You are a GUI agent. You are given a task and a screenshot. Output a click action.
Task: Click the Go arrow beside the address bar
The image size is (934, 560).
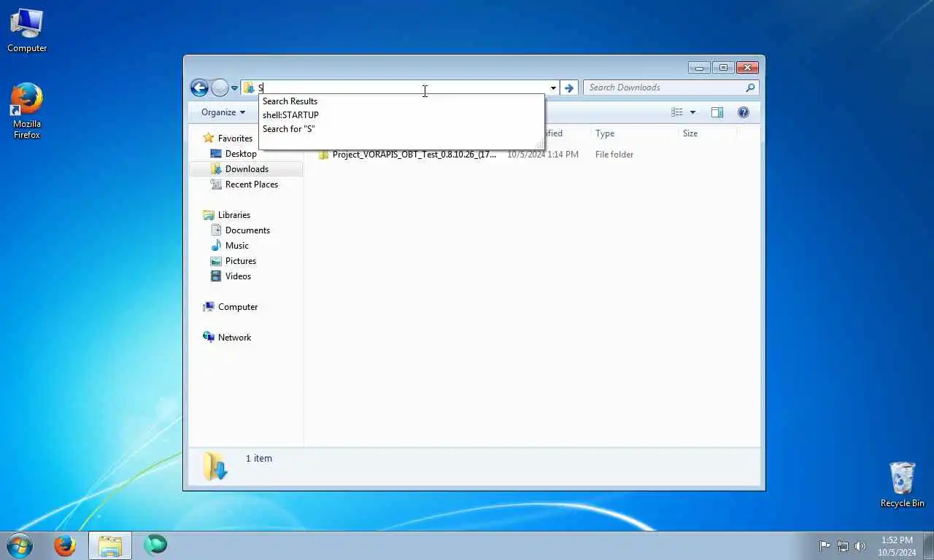pyautogui.click(x=569, y=88)
